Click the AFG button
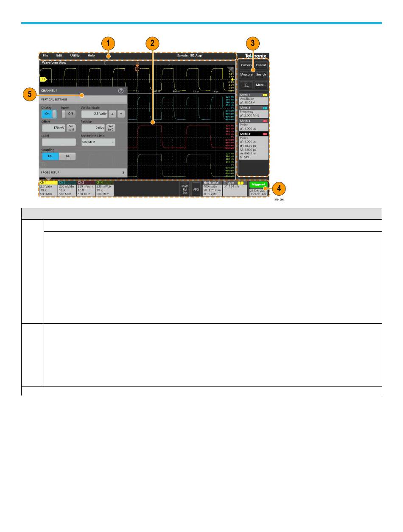Image resolution: width=403 pixels, height=532 pixels. click(196, 189)
